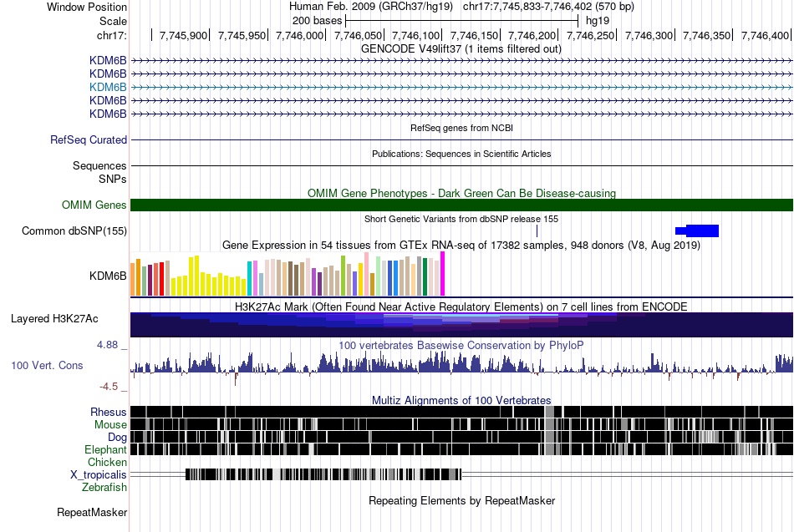Click the SNPs track label
794x532 pixels.
[113, 179]
